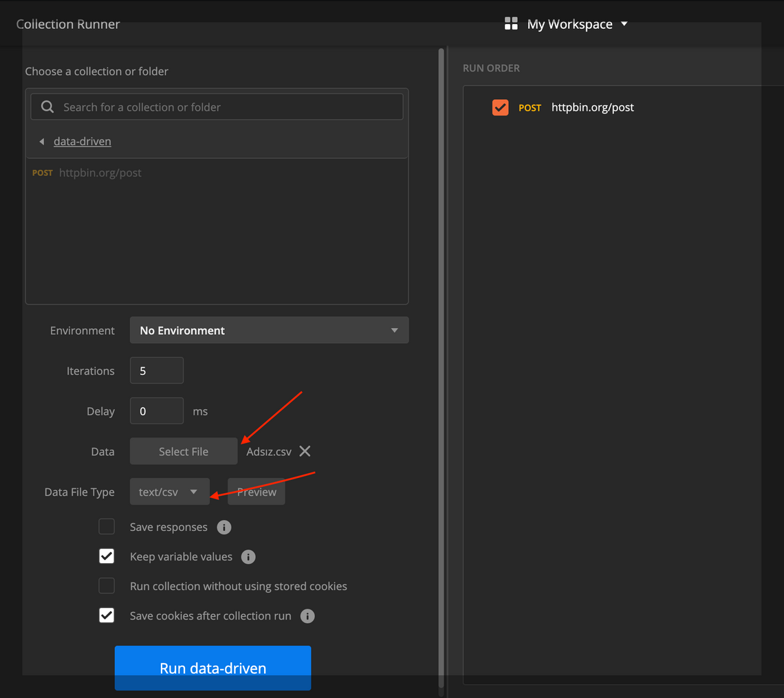Deselect httpbin.org/post in run order

(500, 107)
